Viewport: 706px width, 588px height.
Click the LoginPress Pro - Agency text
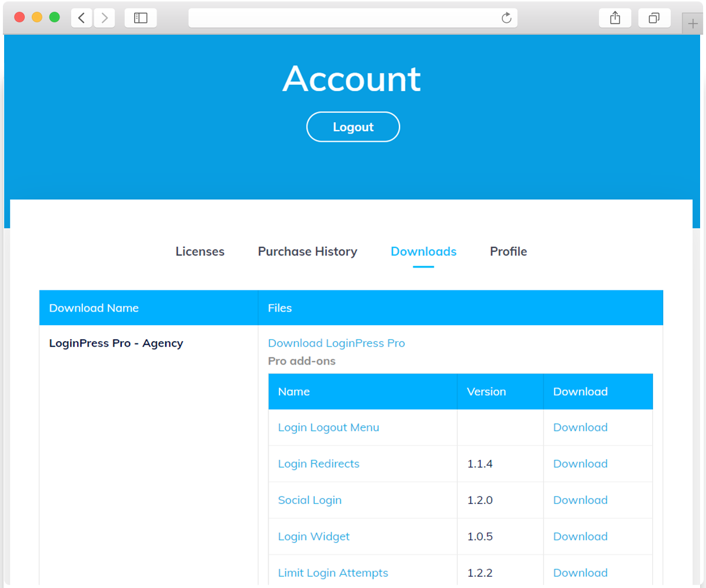(x=116, y=343)
